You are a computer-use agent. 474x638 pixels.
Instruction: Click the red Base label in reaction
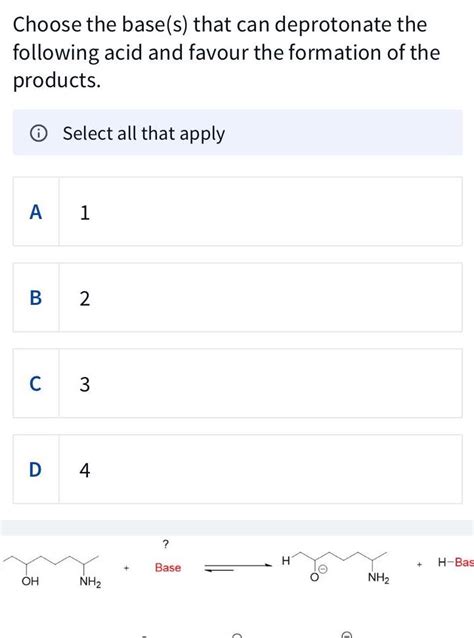point(168,567)
